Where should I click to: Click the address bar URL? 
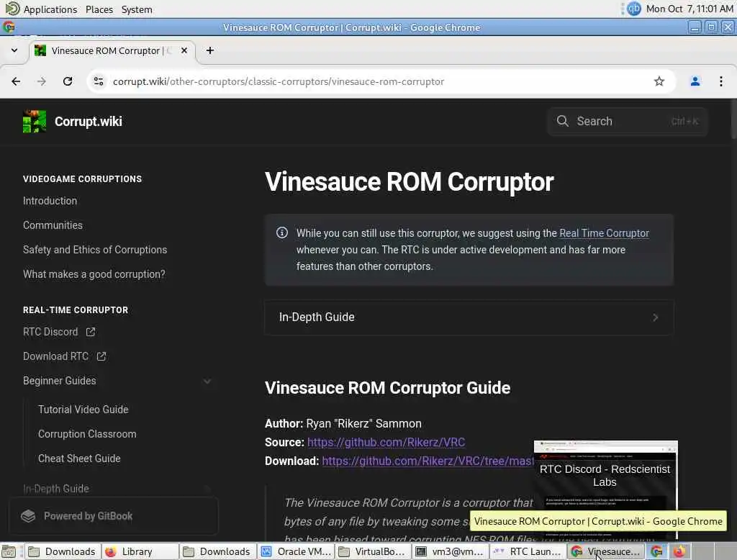pos(279,81)
